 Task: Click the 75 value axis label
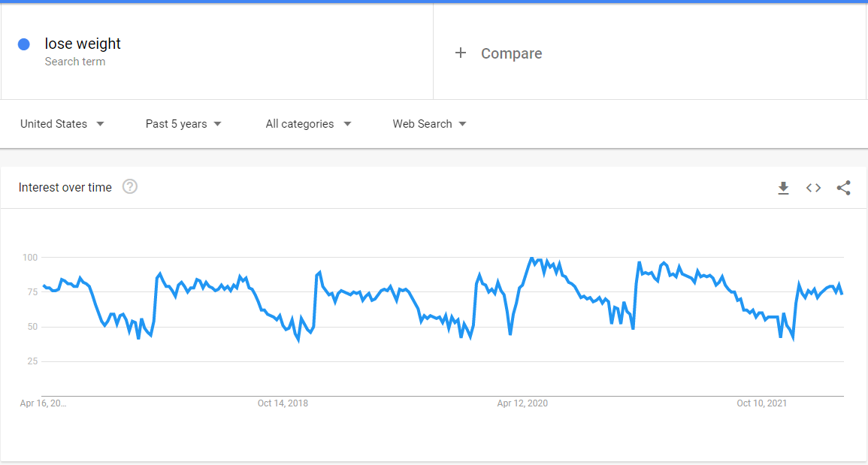[x=30, y=292]
